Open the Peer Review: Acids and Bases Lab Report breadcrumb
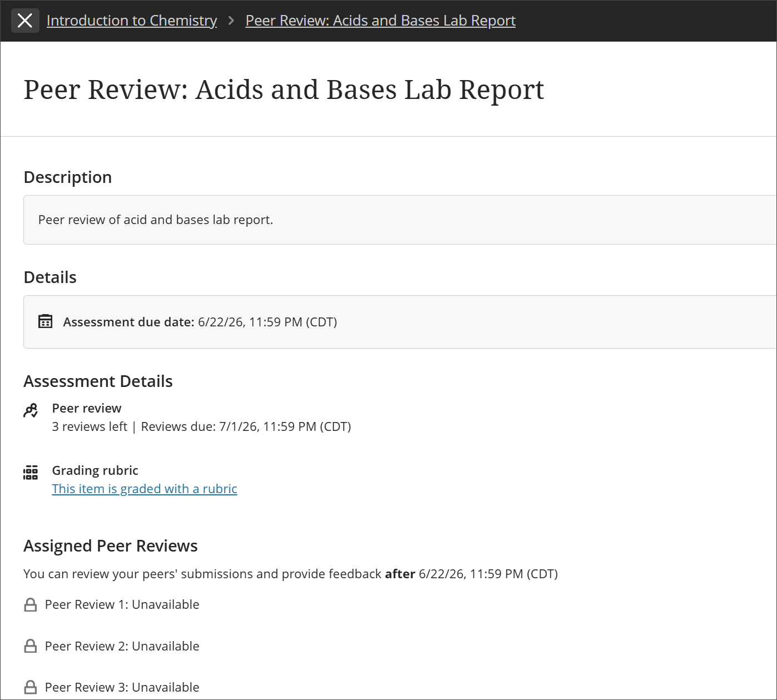 (x=380, y=21)
